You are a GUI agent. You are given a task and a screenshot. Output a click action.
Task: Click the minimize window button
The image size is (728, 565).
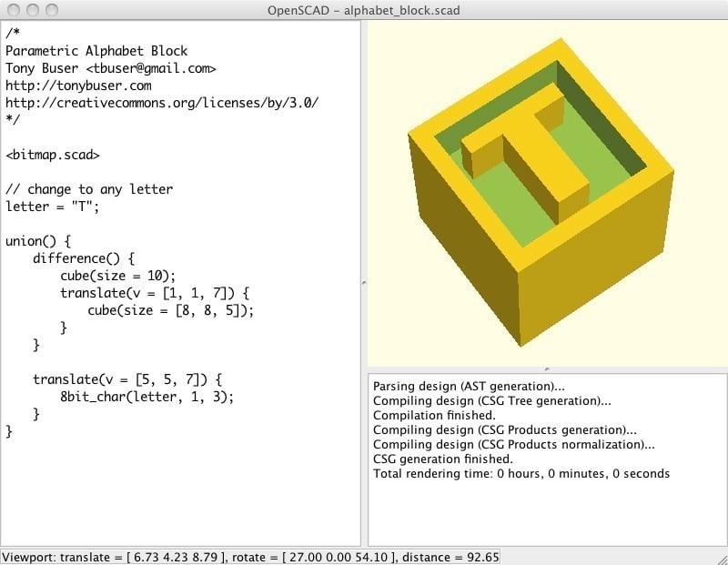[x=33, y=10]
